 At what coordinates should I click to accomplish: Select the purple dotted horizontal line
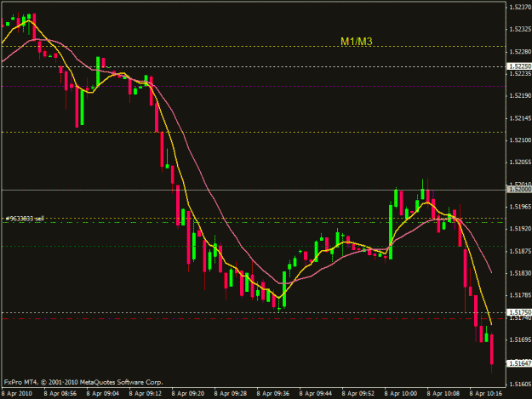tap(254, 86)
